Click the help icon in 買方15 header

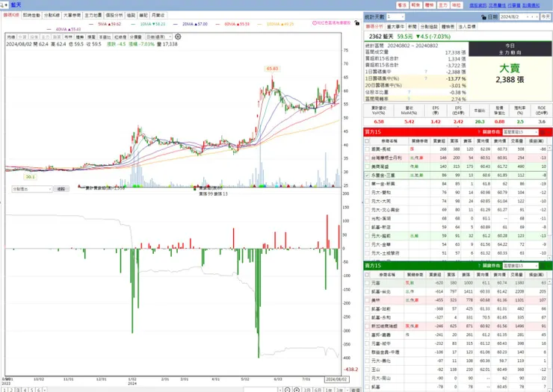(x=479, y=132)
